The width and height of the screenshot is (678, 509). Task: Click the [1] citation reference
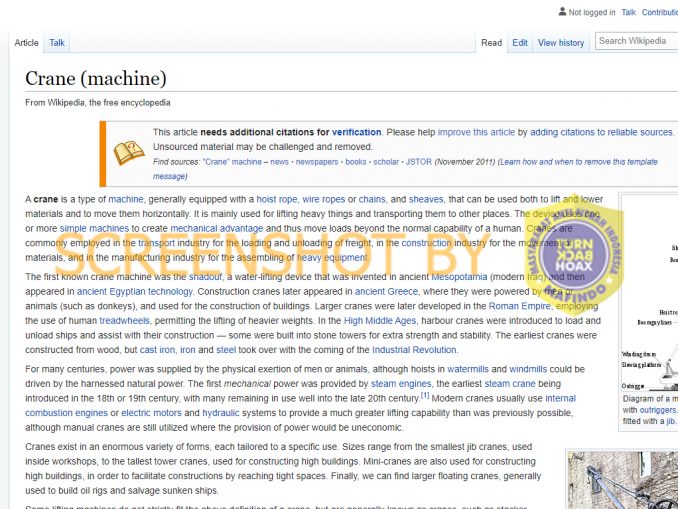point(425,395)
